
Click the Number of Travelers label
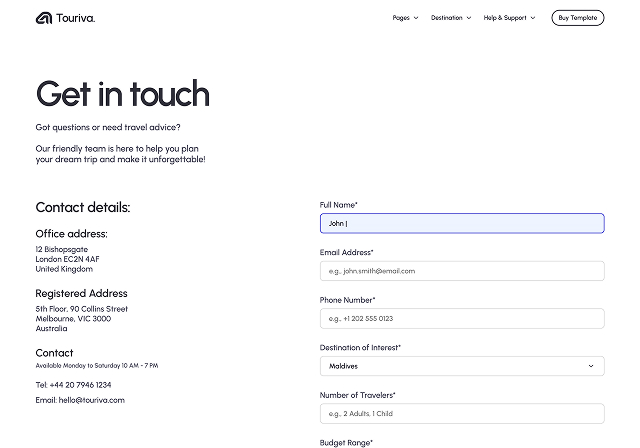(358, 395)
